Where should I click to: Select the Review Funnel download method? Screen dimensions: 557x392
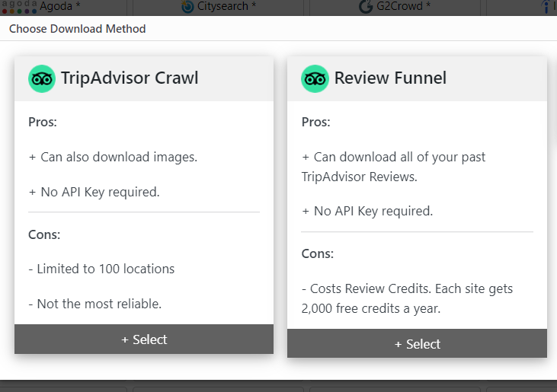pyautogui.click(x=417, y=343)
